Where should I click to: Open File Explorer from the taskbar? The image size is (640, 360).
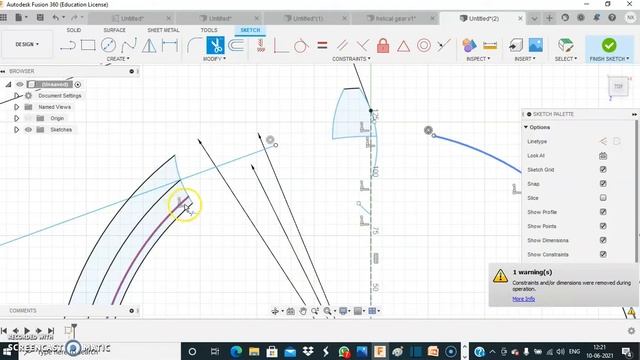pyautogui.click(x=254, y=351)
